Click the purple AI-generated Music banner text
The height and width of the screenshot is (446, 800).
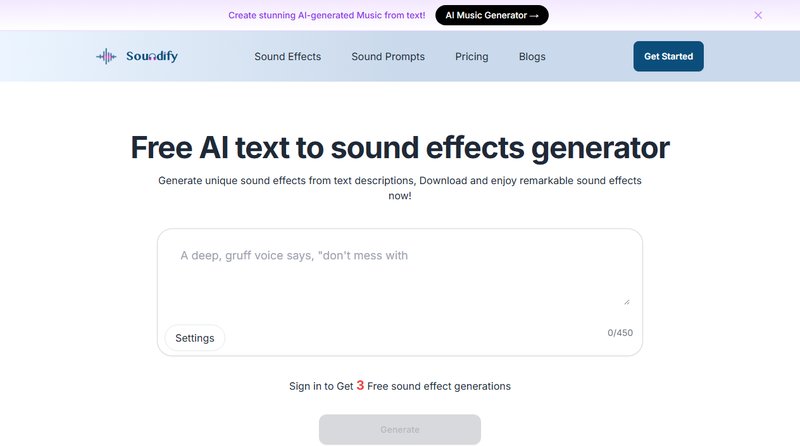327,15
